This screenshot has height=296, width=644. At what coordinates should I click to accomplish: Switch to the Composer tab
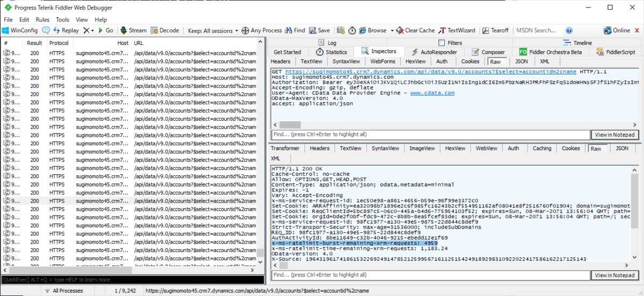488,52
